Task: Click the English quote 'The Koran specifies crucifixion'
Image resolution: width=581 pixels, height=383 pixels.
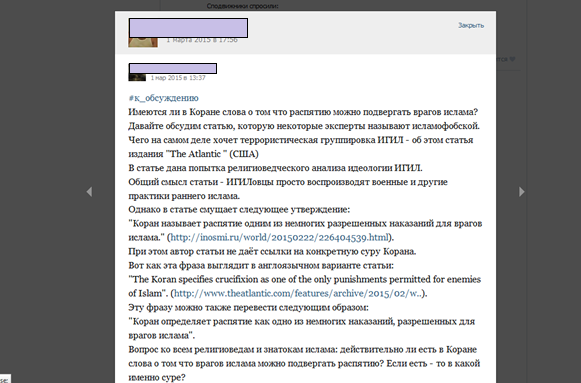Action: coord(305,279)
